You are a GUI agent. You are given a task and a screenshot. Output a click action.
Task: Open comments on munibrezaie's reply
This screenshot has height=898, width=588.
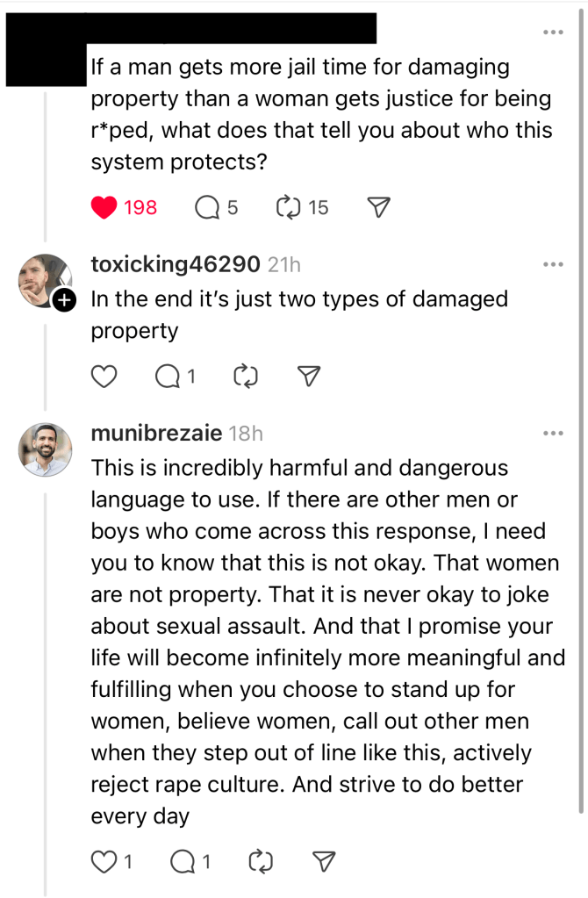point(182,862)
